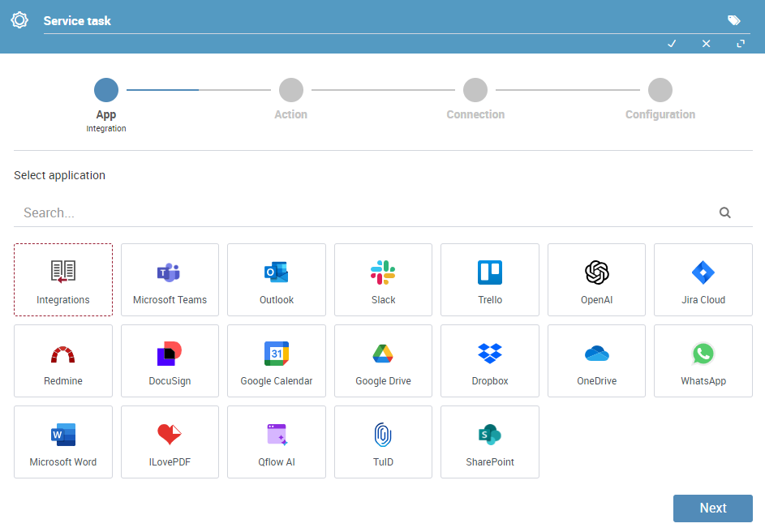Screen dimensions: 765x532
Task: Choose the Slack integration
Action: [383, 280]
